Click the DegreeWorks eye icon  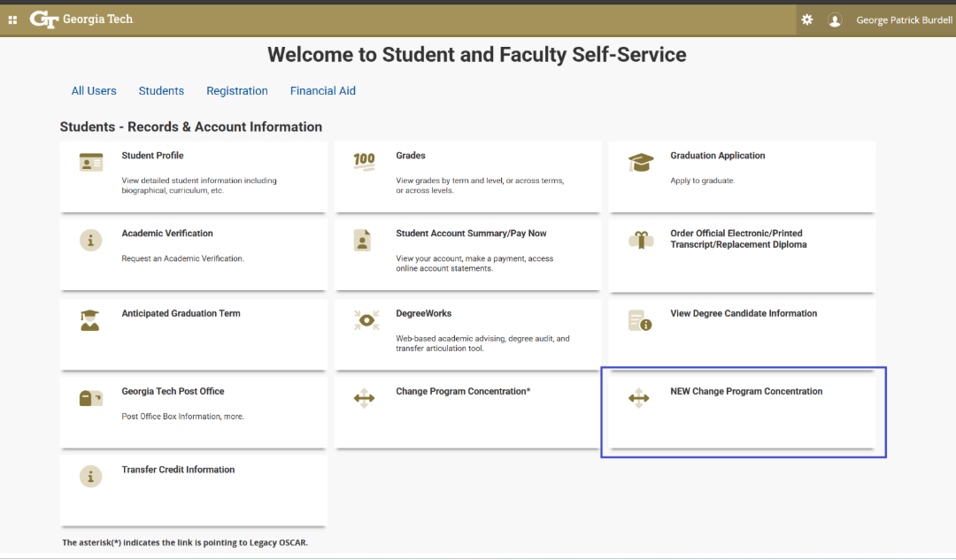click(x=366, y=320)
